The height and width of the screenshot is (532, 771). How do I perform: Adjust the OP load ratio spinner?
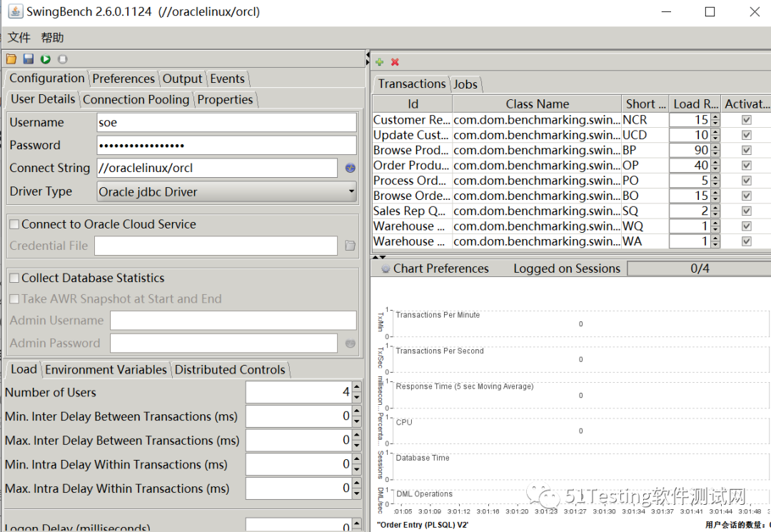pyautogui.click(x=715, y=165)
